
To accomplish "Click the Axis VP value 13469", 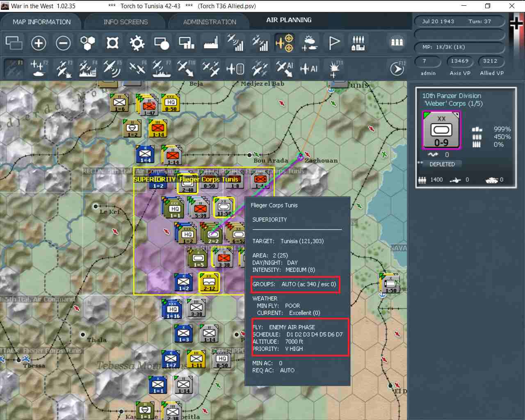I will click(x=460, y=61).
